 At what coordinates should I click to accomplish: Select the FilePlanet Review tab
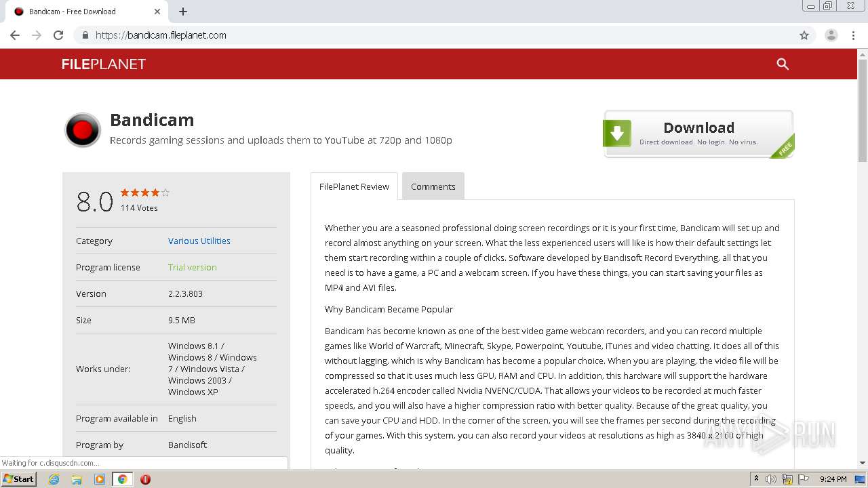[354, 186]
